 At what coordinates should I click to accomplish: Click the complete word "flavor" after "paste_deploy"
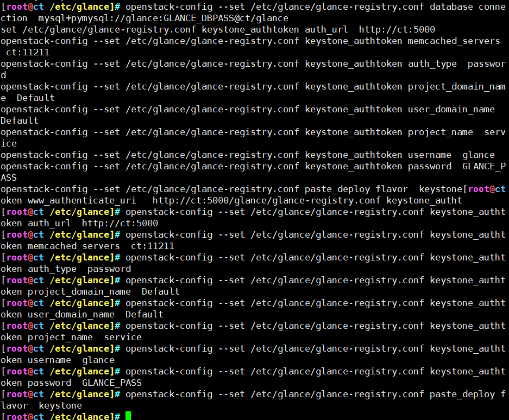click(x=392, y=189)
